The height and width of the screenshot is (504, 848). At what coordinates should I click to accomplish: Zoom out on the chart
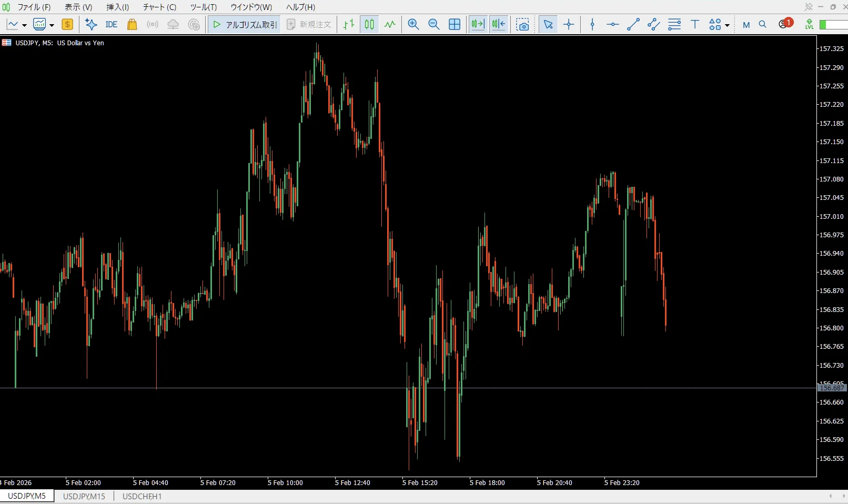[x=434, y=24]
